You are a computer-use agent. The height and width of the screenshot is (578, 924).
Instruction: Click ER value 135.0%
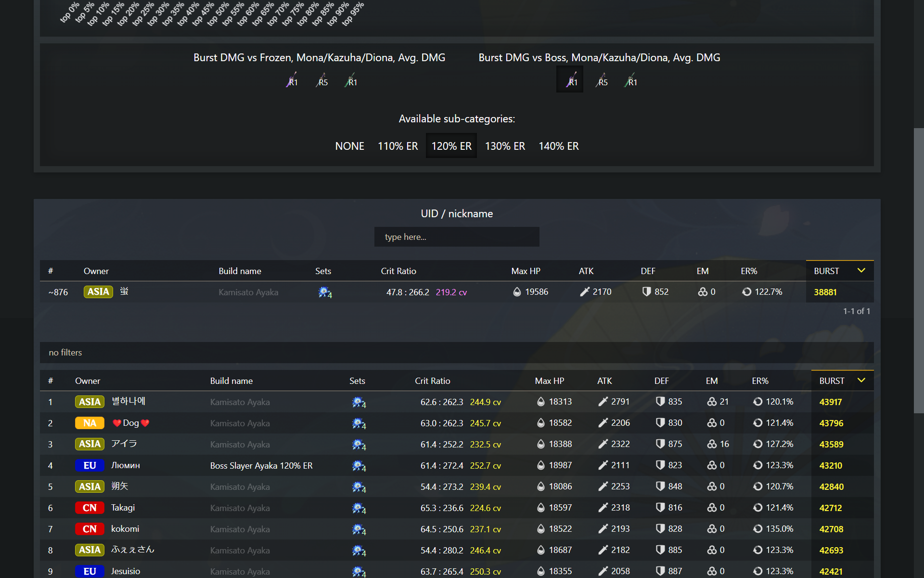[780, 529]
